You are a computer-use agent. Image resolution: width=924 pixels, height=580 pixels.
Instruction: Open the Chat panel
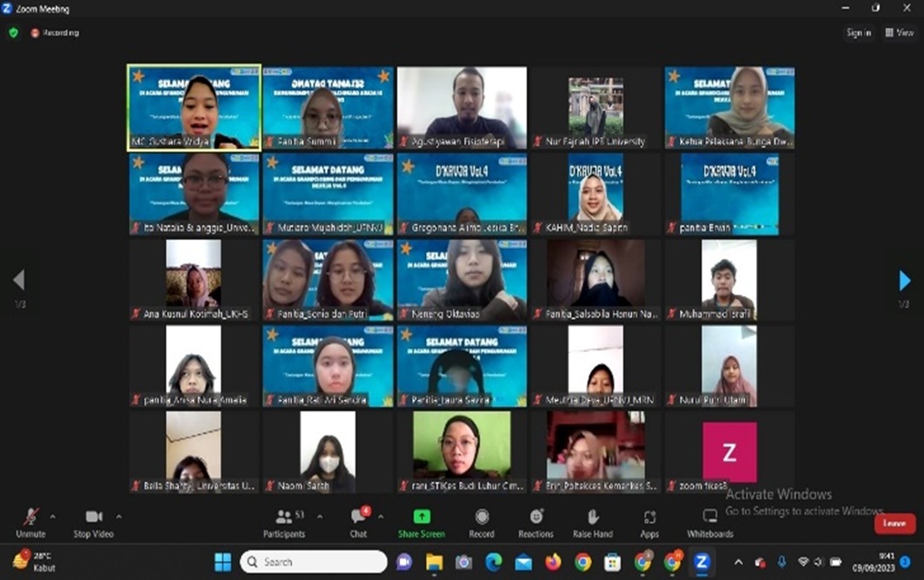[357, 521]
